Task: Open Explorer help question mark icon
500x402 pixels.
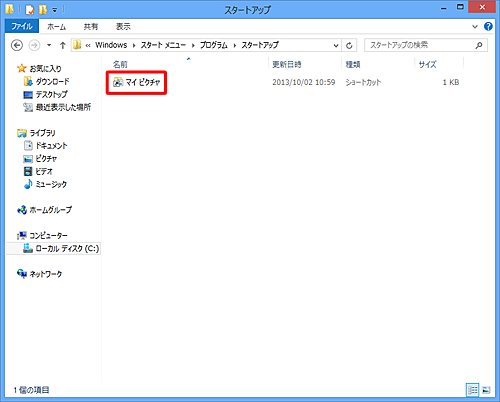Action: (x=488, y=26)
